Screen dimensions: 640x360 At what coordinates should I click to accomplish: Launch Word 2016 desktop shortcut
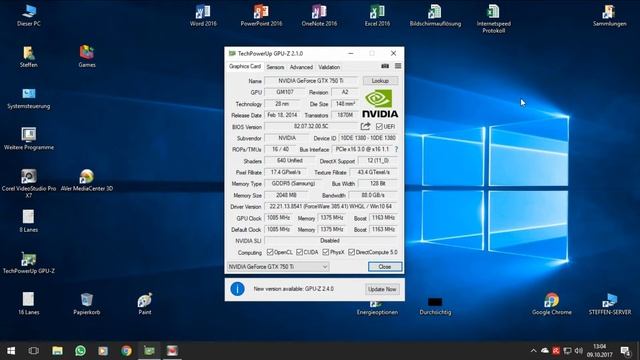click(x=203, y=15)
